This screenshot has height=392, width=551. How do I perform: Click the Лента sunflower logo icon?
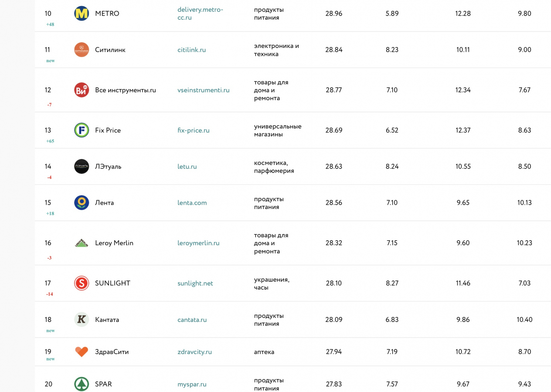click(82, 203)
